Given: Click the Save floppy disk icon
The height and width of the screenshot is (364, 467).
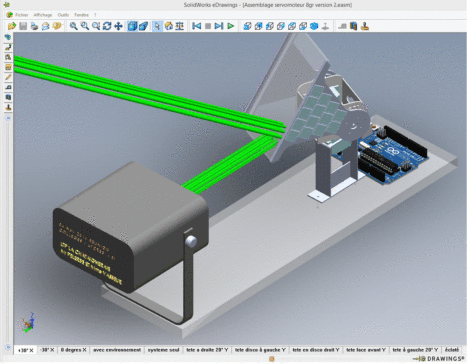Looking at the screenshot, I should click(23, 26).
